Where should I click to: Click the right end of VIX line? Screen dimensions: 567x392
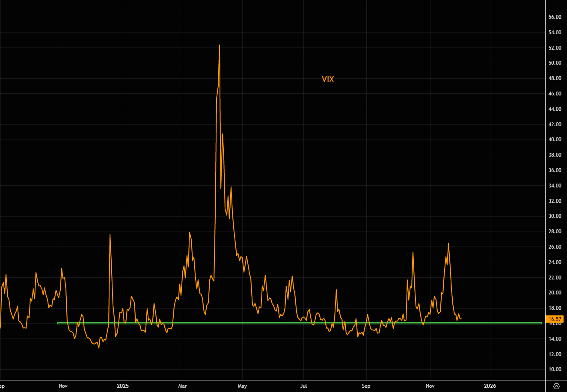[461, 318]
